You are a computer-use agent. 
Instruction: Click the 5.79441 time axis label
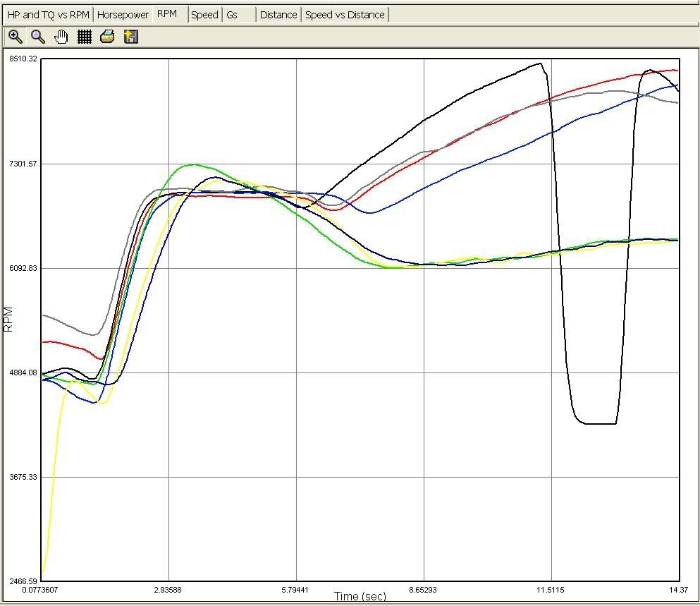tap(295, 590)
